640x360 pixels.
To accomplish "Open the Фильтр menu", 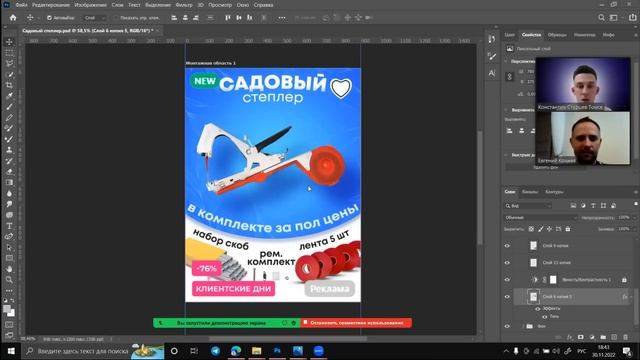I will click(184, 5).
